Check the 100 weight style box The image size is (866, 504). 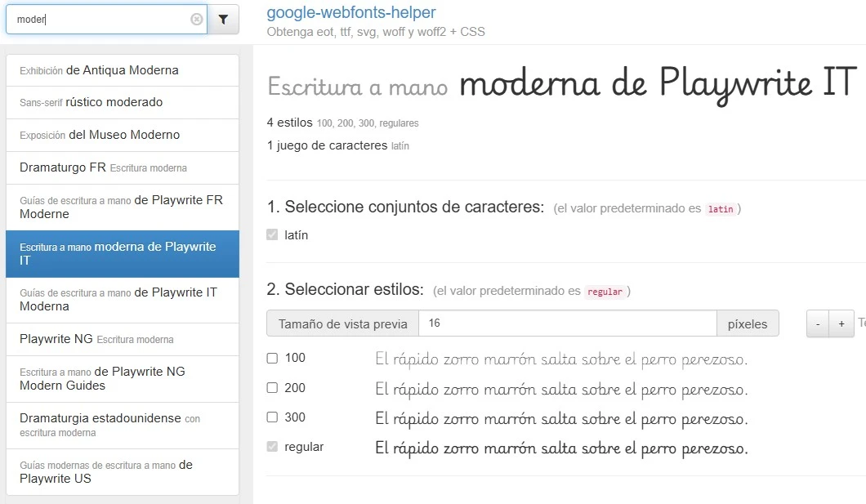click(272, 359)
